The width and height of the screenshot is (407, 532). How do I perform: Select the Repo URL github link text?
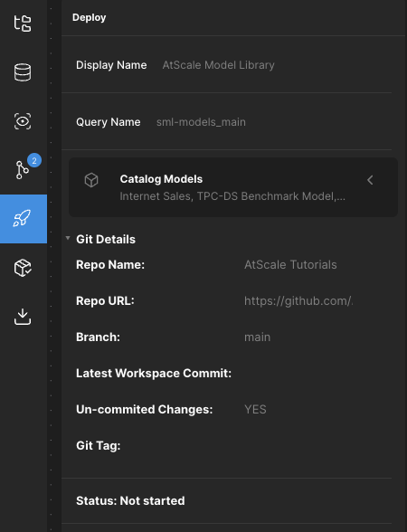click(298, 301)
